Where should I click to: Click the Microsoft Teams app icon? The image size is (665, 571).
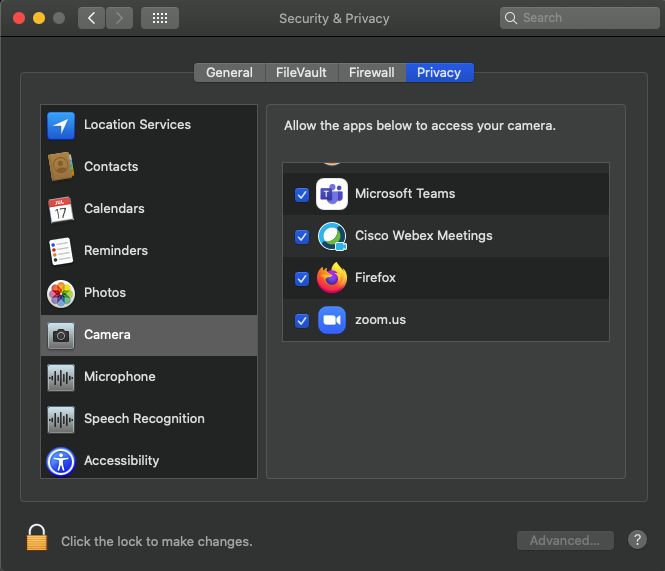(x=332, y=194)
